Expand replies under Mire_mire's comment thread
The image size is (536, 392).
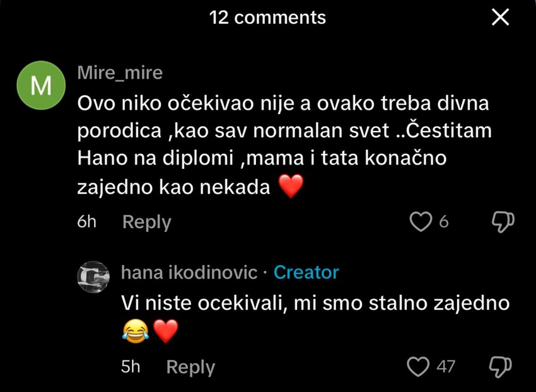(x=146, y=222)
